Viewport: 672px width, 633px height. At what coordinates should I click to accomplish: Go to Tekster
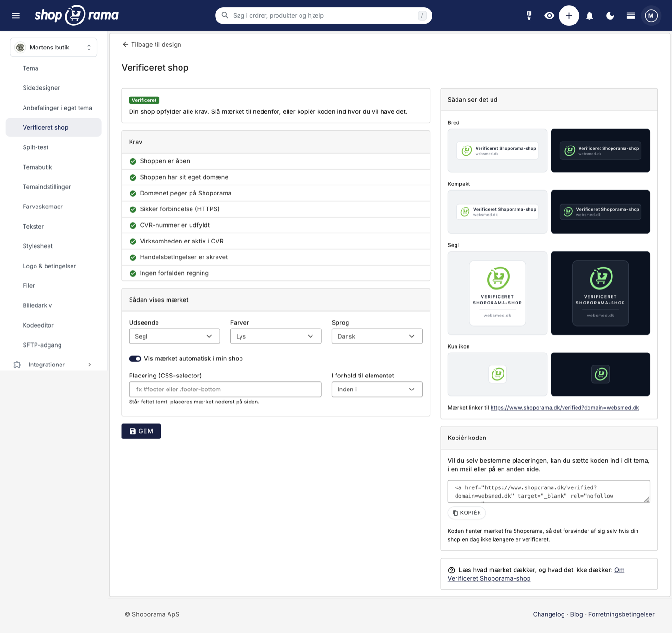(33, 226)
